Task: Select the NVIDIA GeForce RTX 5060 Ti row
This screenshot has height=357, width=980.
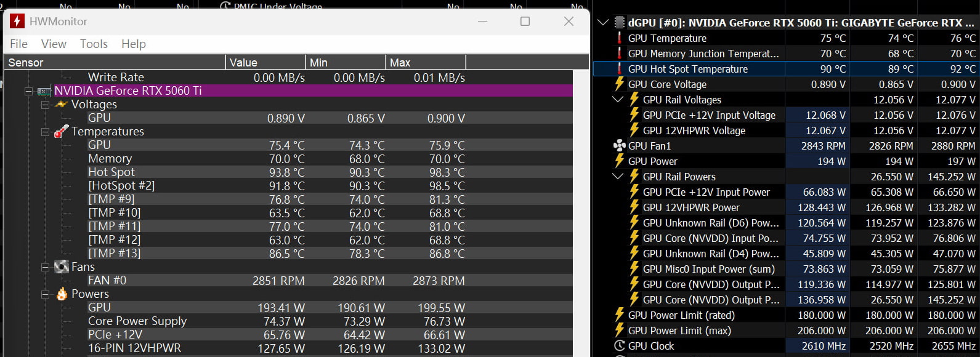Action: tap(314, 90)
